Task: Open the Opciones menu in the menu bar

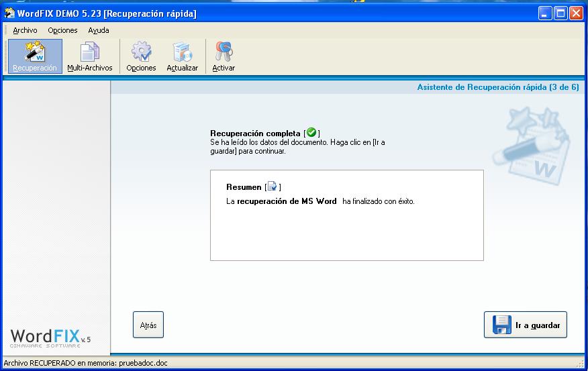Action: point(62,30)
